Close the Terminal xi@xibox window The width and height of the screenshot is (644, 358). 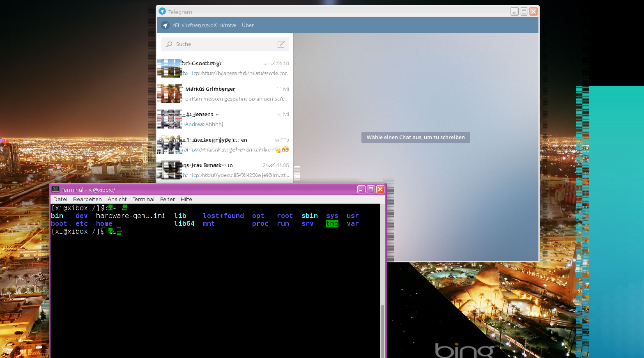tap(380, 189)
